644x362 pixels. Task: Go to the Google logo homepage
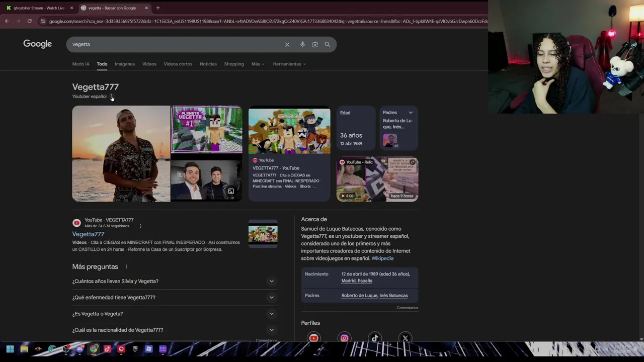(x=37, y=44)
